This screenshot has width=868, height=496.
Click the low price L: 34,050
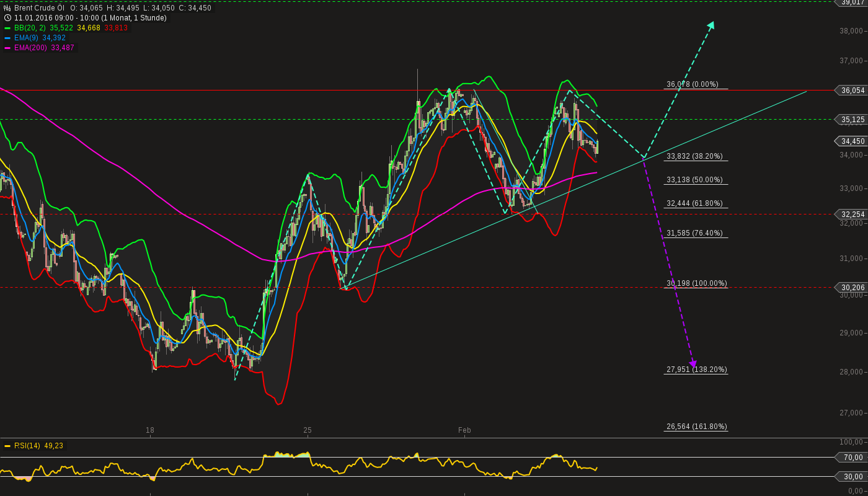(x=158, y=8)
